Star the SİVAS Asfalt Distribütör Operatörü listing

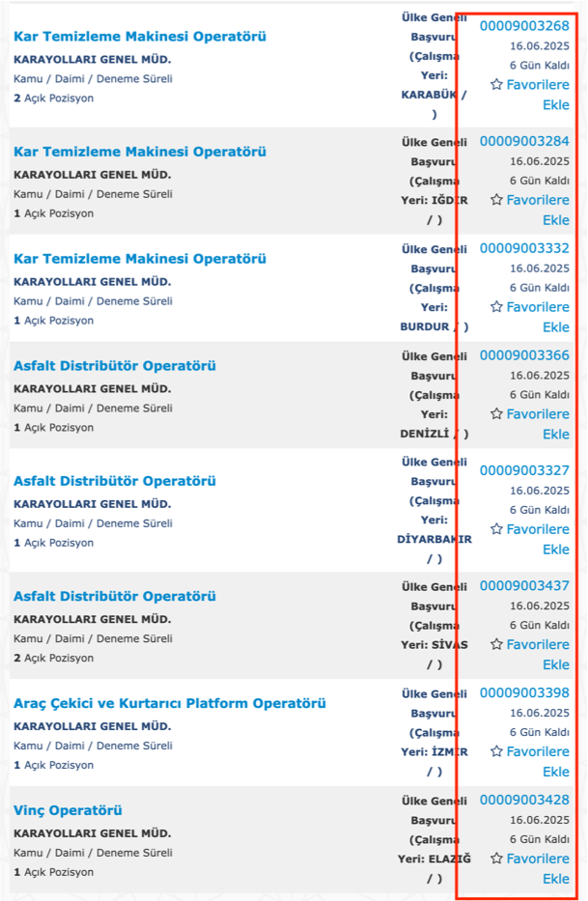click(496, 644)
